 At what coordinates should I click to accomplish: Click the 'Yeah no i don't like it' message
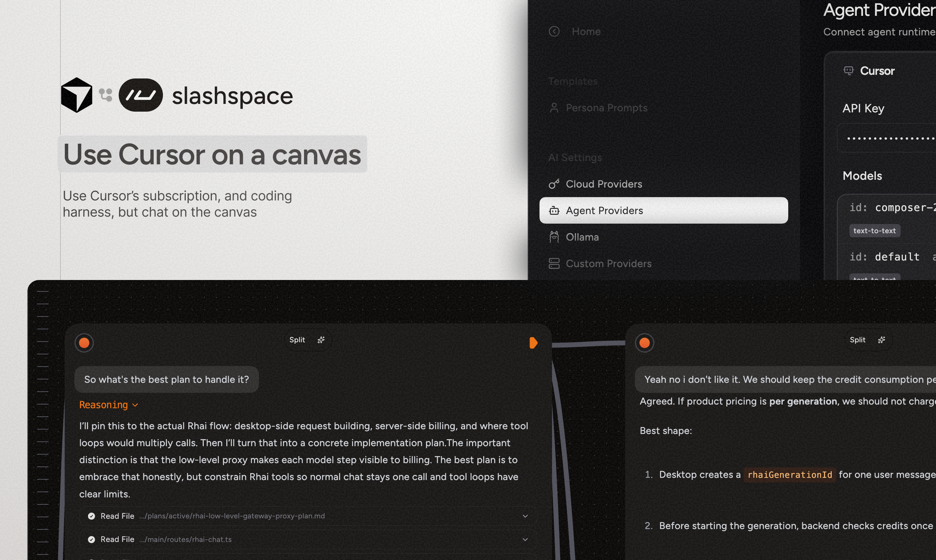(x=785, y=379)
